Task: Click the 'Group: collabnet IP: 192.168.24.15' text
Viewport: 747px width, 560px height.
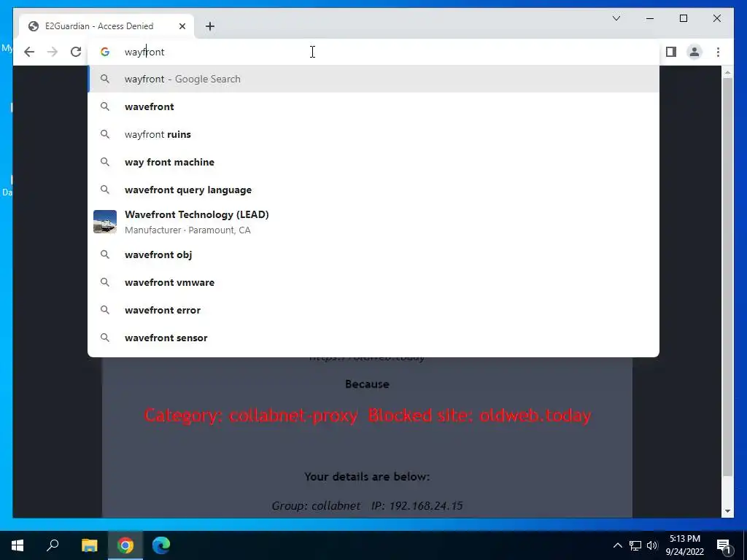Action: point(367,506)
